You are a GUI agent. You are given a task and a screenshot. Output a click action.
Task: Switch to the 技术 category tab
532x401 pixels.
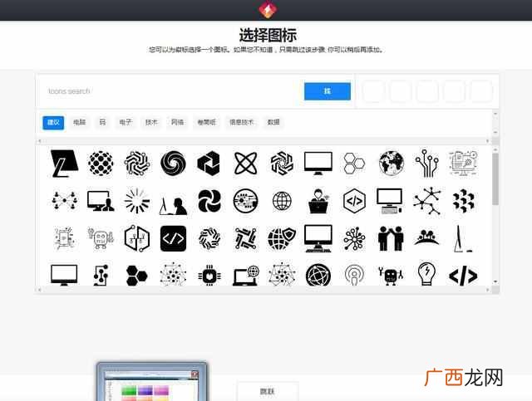point(151,122)
